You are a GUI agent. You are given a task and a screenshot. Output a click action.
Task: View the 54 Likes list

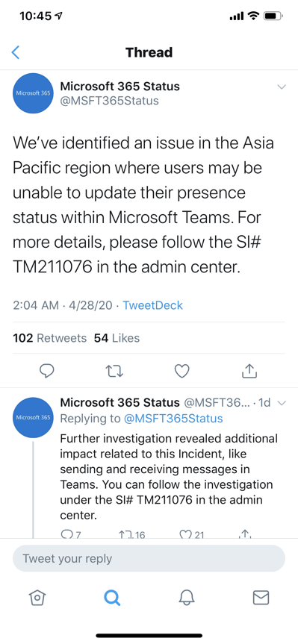click(x=117, y=338)
